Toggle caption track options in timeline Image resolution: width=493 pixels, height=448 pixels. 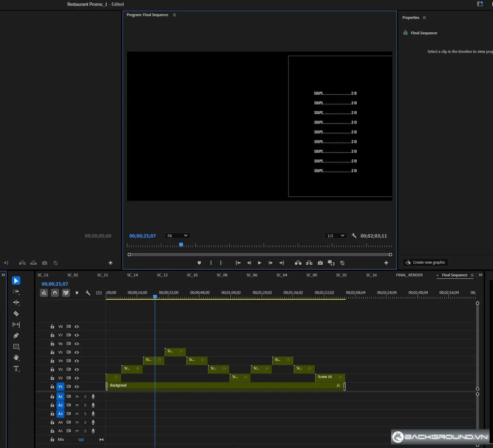[99, 293]
